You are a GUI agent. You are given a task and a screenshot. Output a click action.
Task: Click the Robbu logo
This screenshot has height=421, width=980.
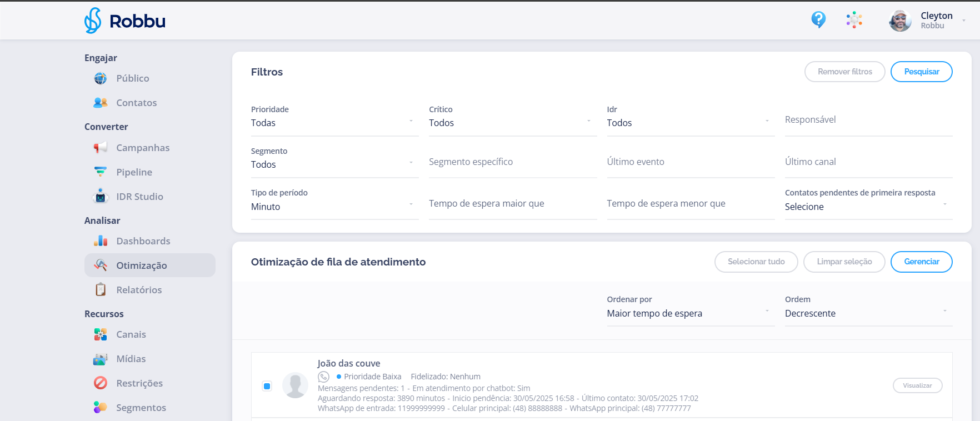pyautogui.click(x=125, y=21)
